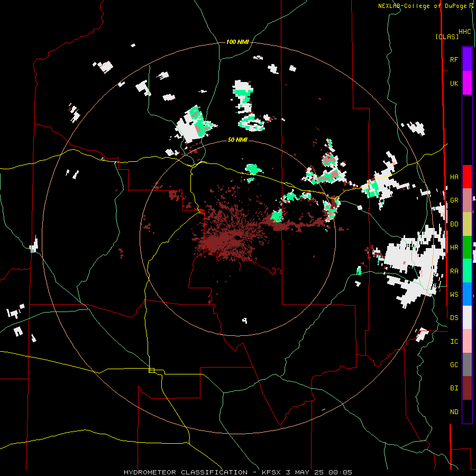Click the purple RF legend color swatch
This screenshot has height=476, width=476.
467,59
